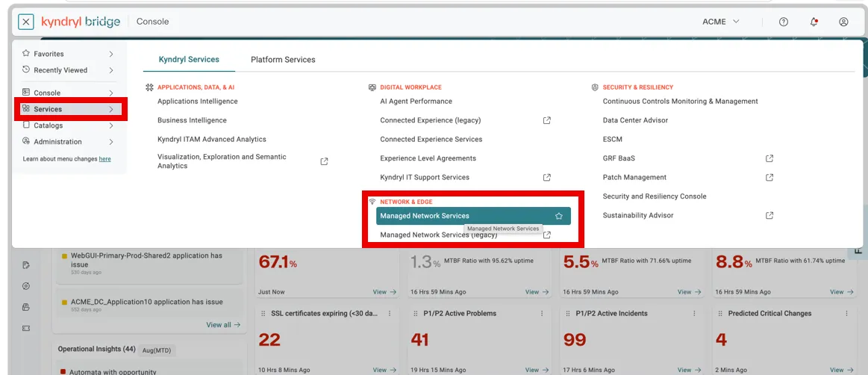Viewport: 868px width, 375px height.
Task: Expand the Administration menu item
Action: point(68,142)
